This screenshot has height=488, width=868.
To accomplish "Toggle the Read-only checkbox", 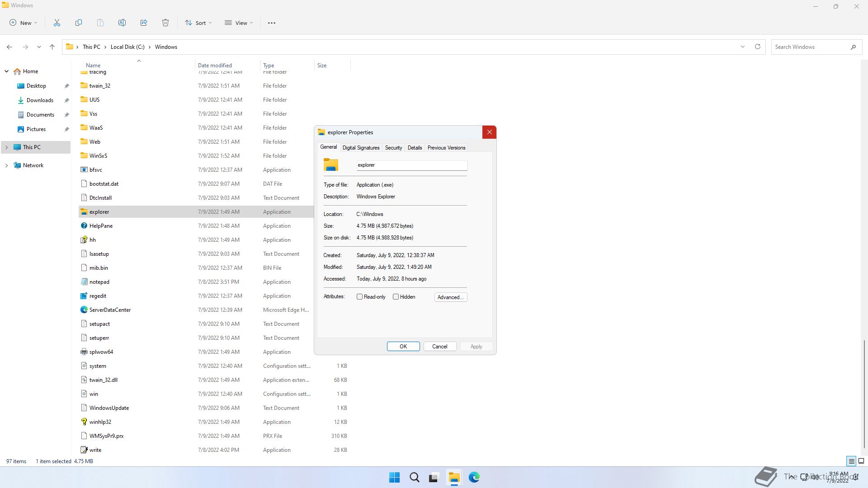I will click(360, 297).
